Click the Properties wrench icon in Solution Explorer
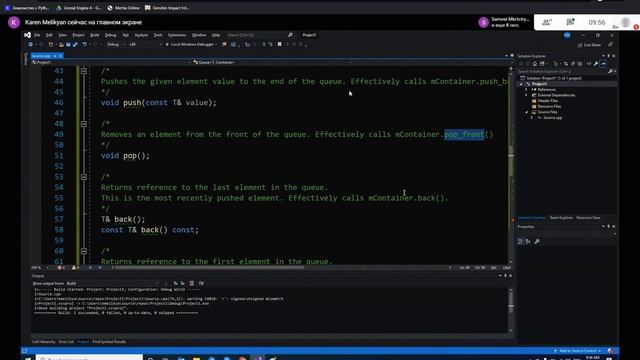 point(596,64)
